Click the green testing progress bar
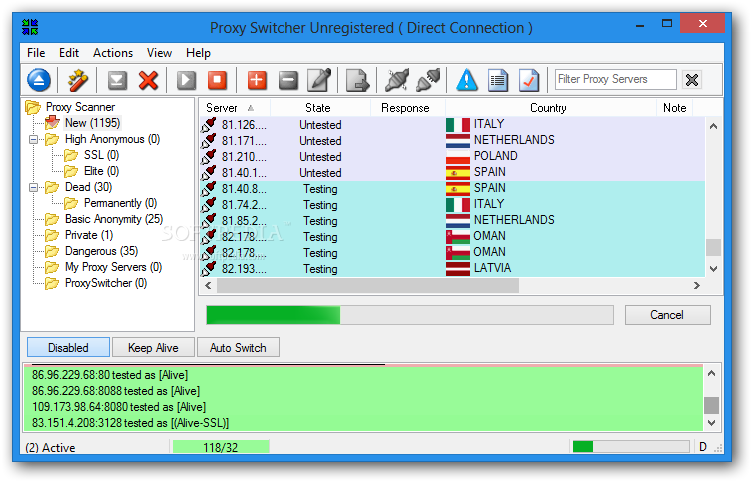 coord(410,315)
